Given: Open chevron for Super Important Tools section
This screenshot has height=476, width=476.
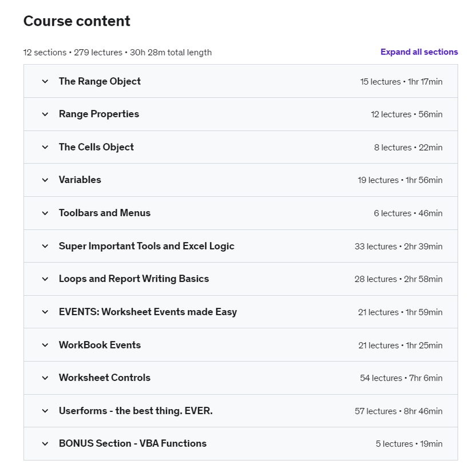Looking at the screenshot, I should click(45, 246).
